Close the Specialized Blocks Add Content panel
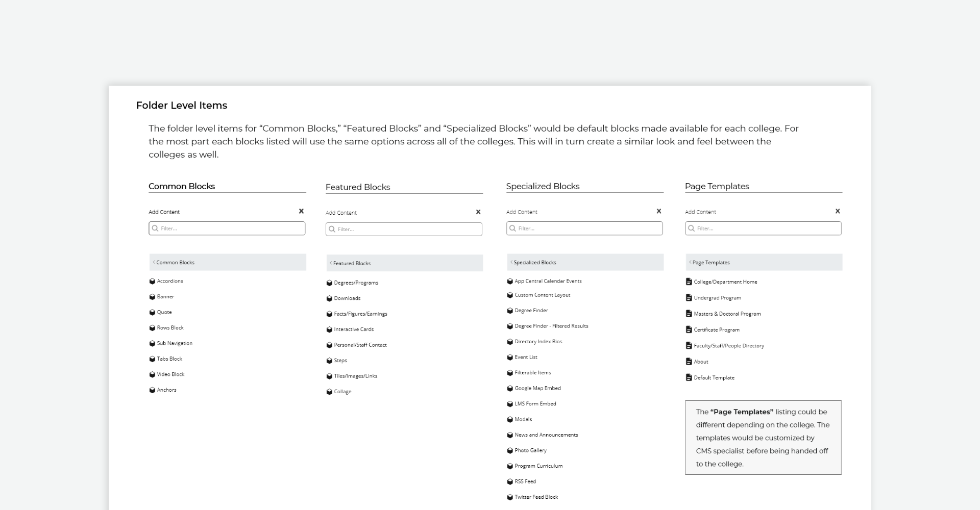Image resolution: width=980 pixels, height=510 pixels. click(659, 211)
